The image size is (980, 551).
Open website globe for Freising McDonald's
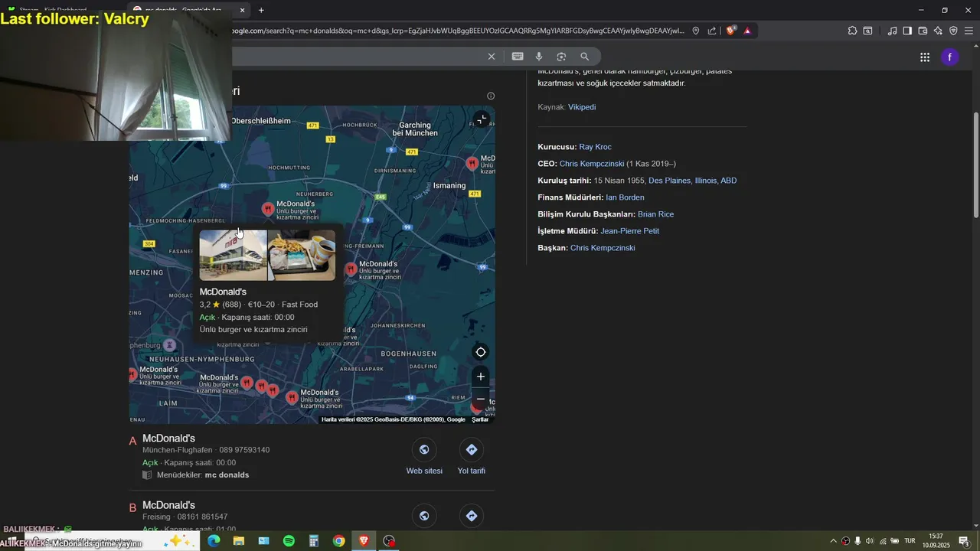coord(424,516)
